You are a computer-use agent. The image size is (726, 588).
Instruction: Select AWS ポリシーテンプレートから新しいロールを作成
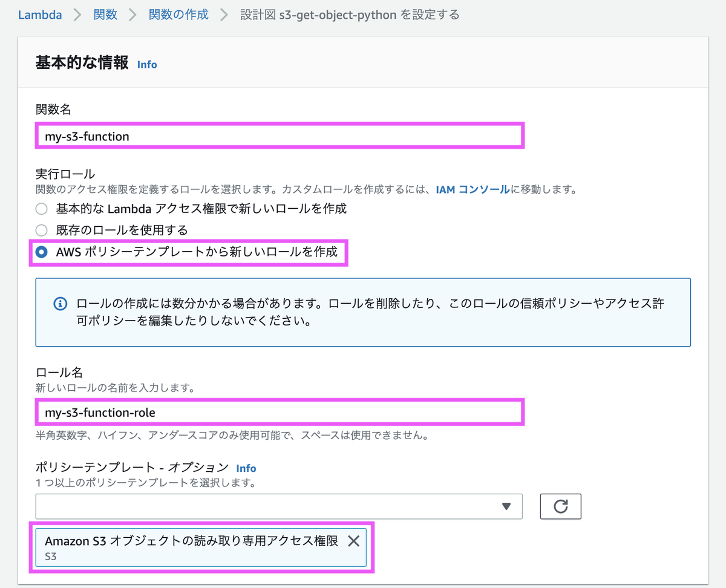[41, 252]
